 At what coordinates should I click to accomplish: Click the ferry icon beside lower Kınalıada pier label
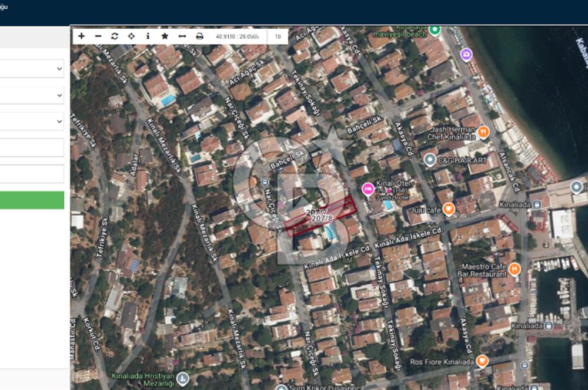(x=548, y=325)
